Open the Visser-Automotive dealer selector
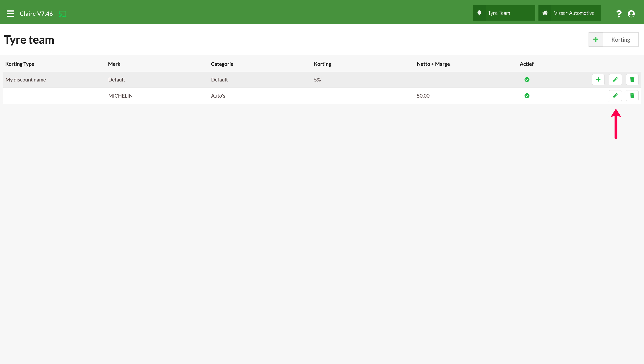644x364 pixels. coord(570,13)
